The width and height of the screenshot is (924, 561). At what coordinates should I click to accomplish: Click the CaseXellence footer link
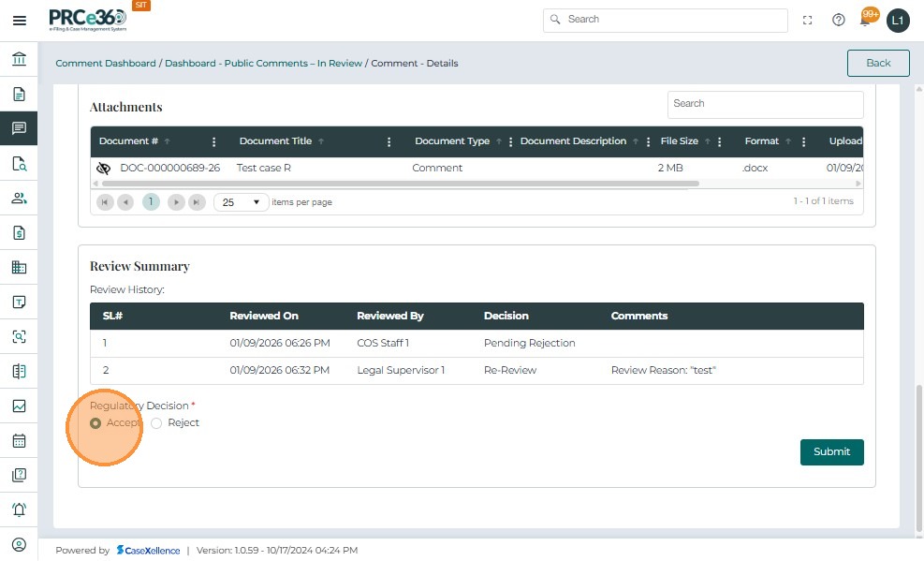point(148,551)
